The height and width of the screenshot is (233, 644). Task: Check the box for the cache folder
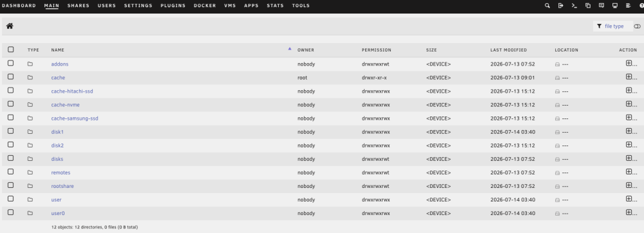coord(11,77)
